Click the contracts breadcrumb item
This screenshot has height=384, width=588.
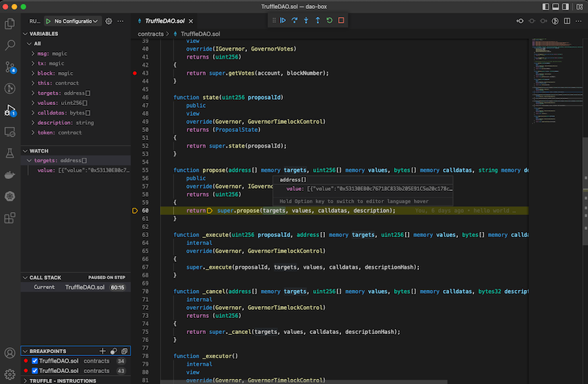coord(151,34)
